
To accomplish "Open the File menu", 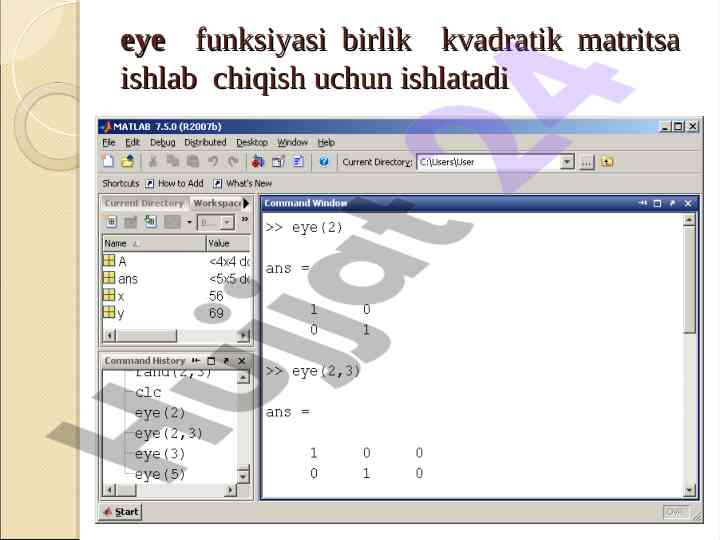I will coord(108,142).
